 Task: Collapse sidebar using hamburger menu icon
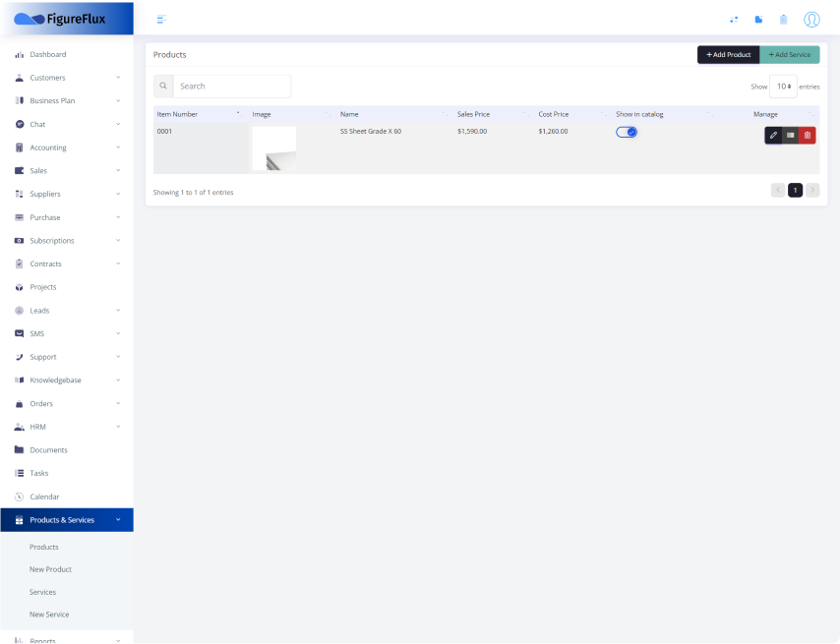pos(161,20)
